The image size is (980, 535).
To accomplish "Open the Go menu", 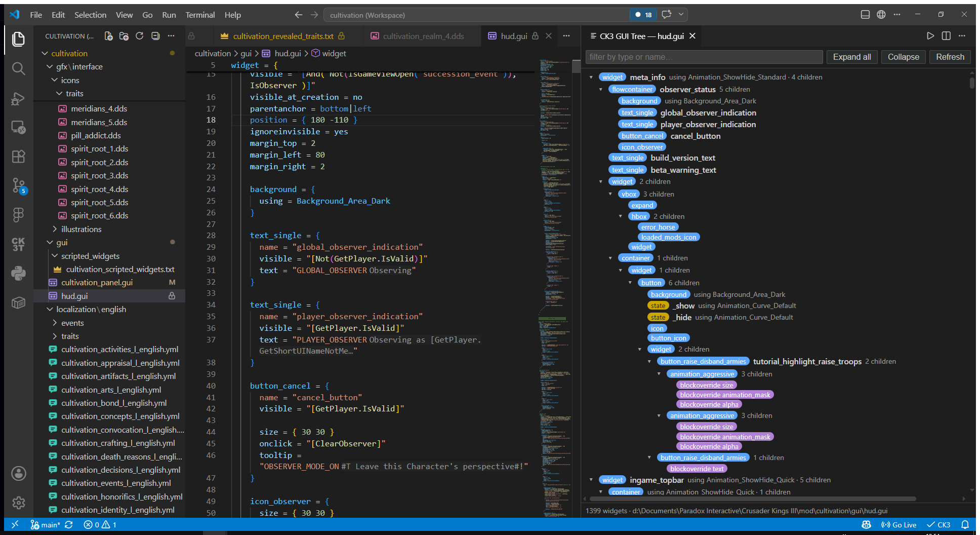I will click(147, 15).
